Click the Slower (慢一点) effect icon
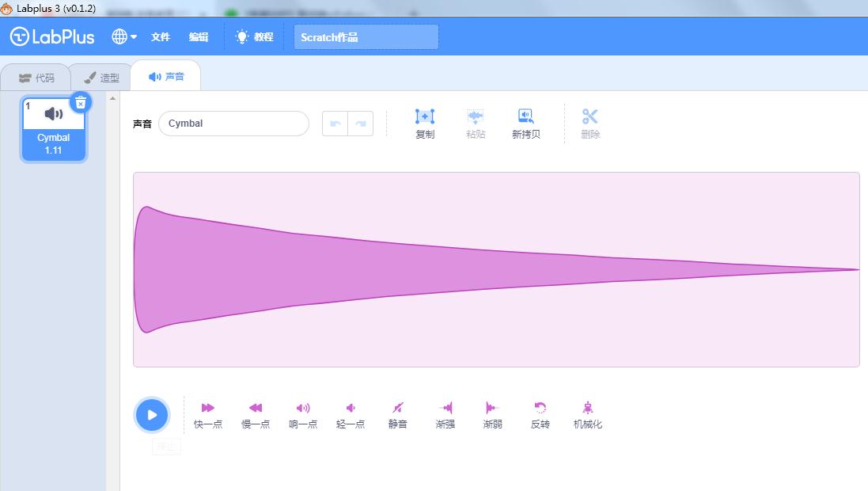This screenshot has height=491, width=868. [x=256, y=408]
